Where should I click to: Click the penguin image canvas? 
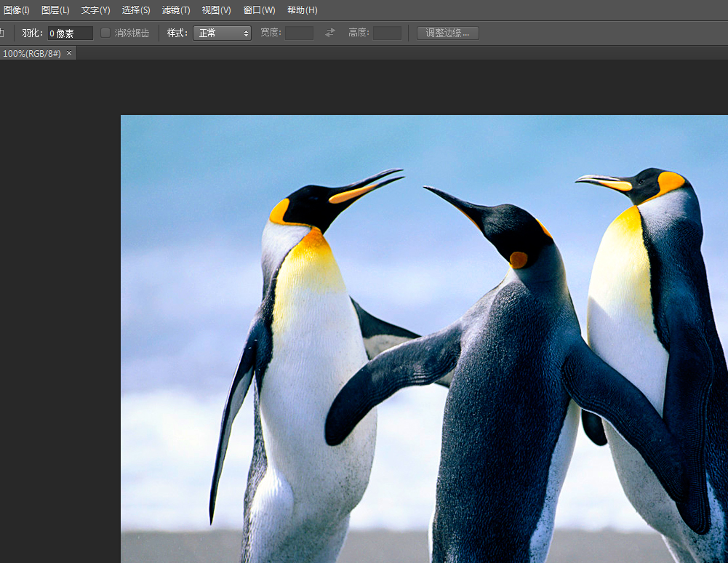424,339
